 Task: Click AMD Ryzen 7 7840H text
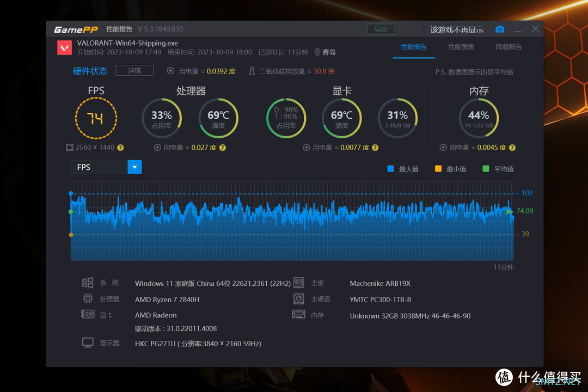(x=167, y=299)
